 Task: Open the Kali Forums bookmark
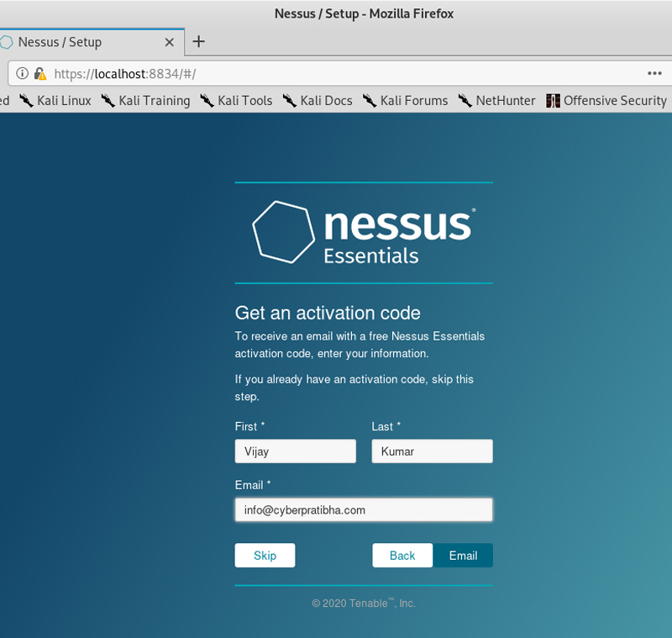[x=406, y=100]
